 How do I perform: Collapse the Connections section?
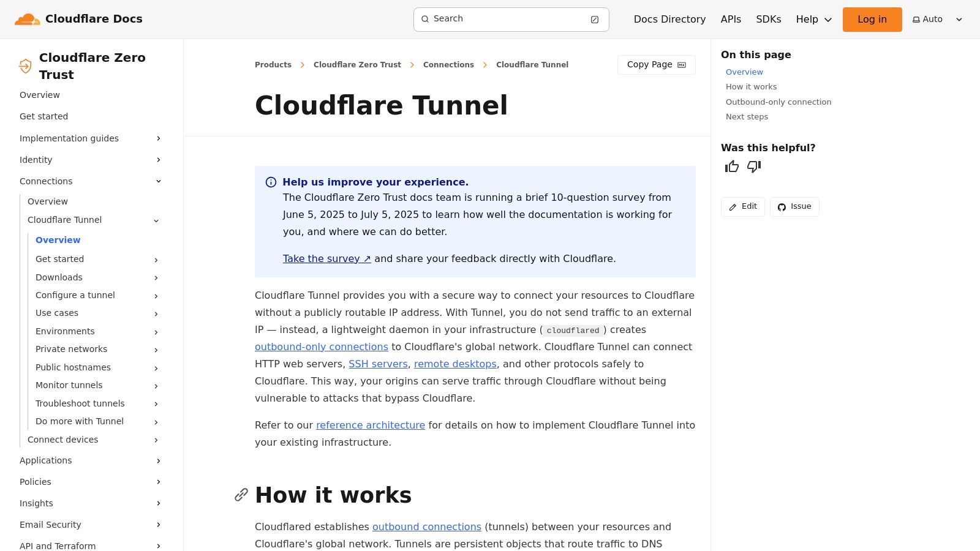point(159,181)
